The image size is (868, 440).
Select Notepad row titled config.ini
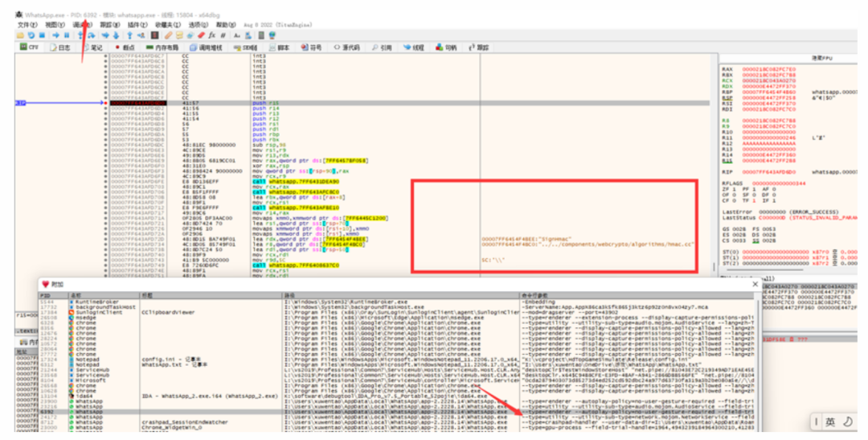[x=397, y=360]
